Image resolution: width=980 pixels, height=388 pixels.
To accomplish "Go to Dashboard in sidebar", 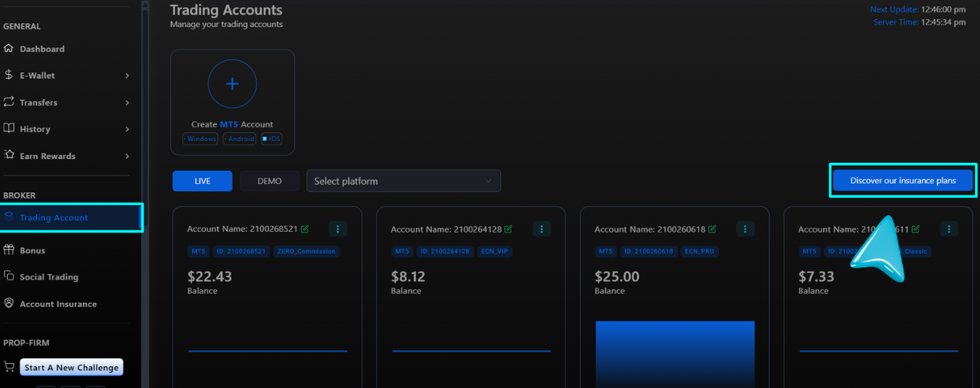I will pos(42,49).
